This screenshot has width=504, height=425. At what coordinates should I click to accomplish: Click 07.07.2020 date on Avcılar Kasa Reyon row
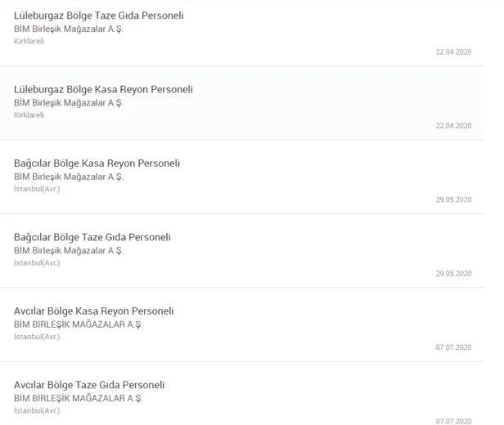[x=453, y=347]
